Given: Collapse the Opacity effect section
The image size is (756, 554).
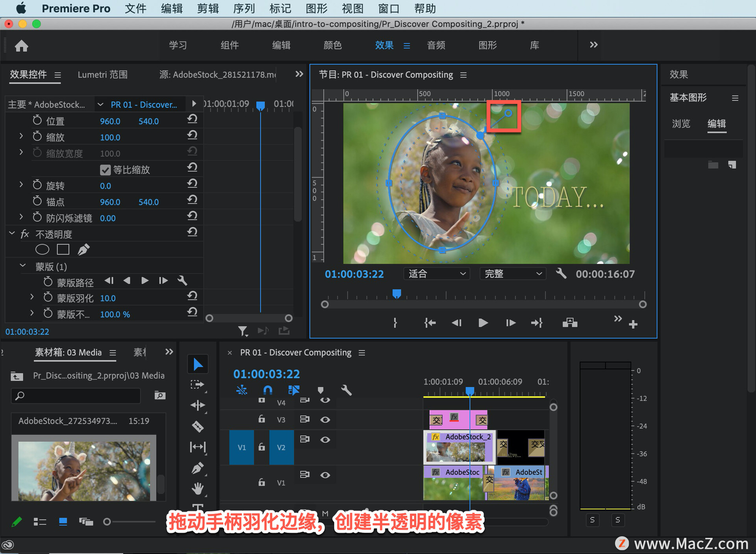Looking at the screenshot, I should (12, 233).
